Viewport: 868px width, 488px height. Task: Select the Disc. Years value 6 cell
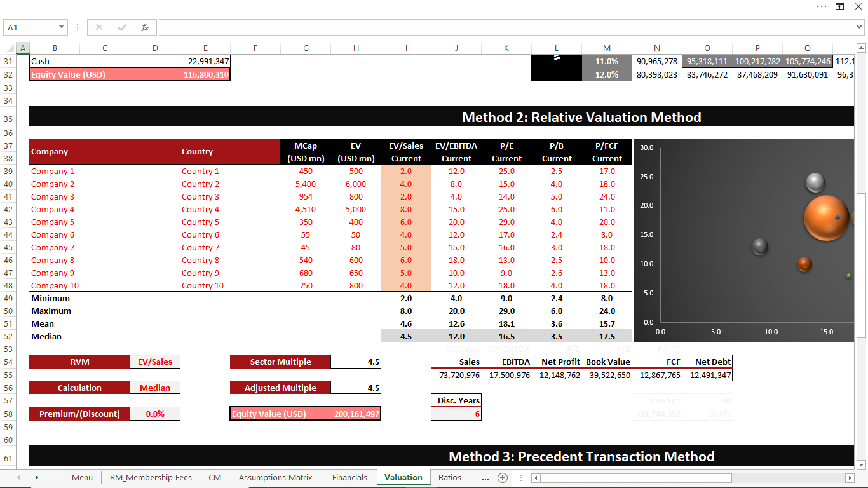tap(456, 414)
